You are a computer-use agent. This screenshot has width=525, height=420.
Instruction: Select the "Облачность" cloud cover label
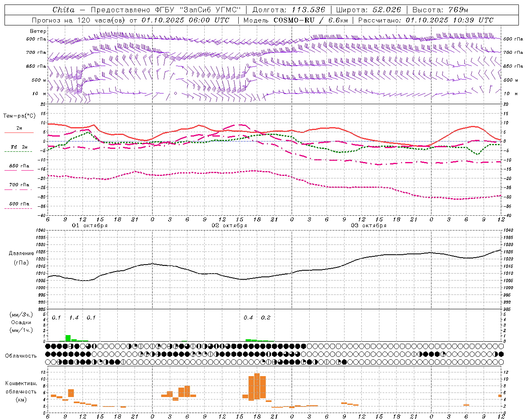(x=21, y=356)
